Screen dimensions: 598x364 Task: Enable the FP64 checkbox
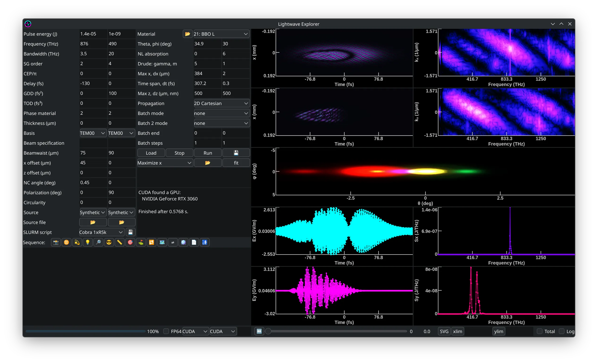(166, 331)
